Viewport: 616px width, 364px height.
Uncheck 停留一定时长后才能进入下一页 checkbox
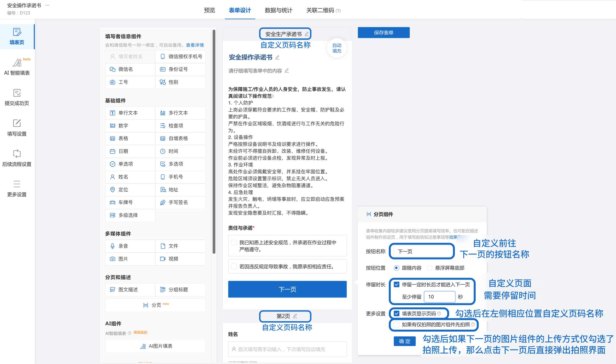coord(396,284)
